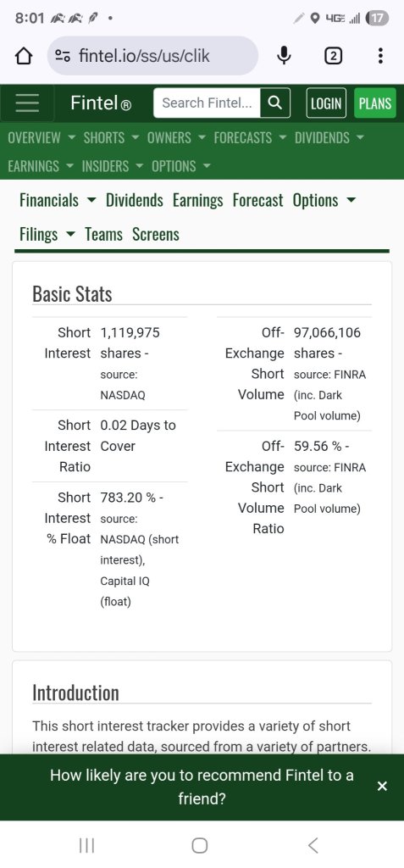Image resolution: width=404 pixels, height=868 pixels.
Task: Click the LOGIN button
Action: (326, 103)
